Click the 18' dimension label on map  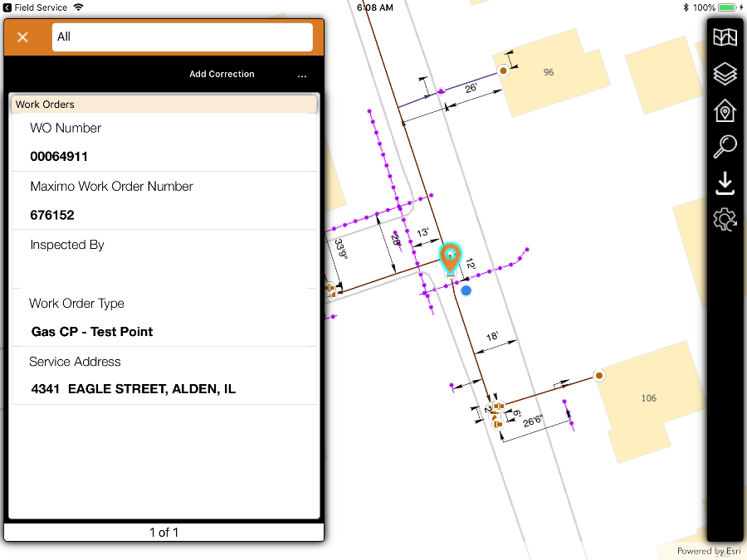[x=492, y=337]
